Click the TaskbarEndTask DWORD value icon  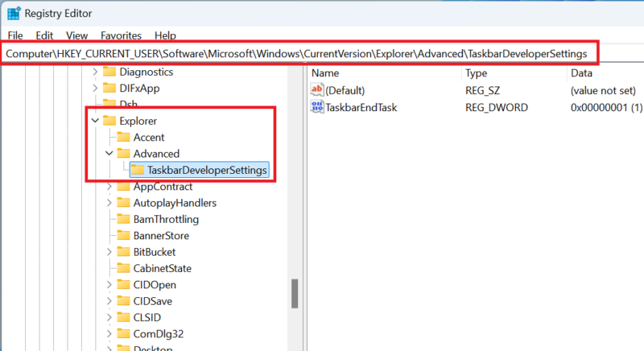tap(317, 107)
